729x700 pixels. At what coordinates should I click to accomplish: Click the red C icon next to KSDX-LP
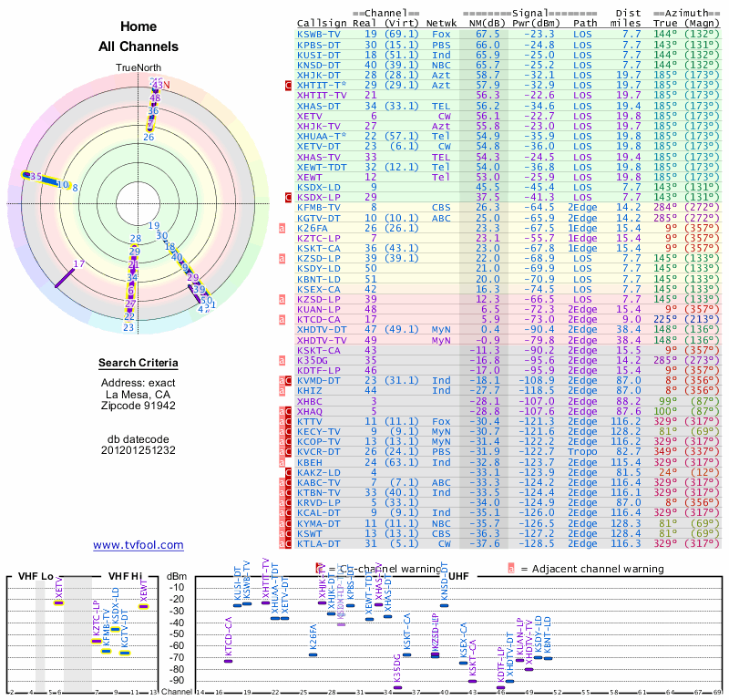coord(288,197)
